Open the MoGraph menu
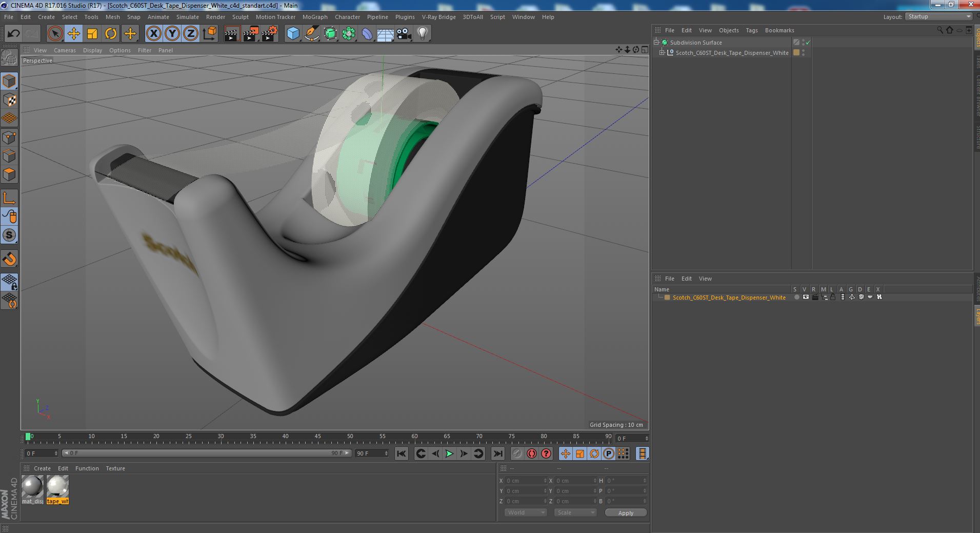The width and height of the screenshot is (980, 533). [315, 17]
